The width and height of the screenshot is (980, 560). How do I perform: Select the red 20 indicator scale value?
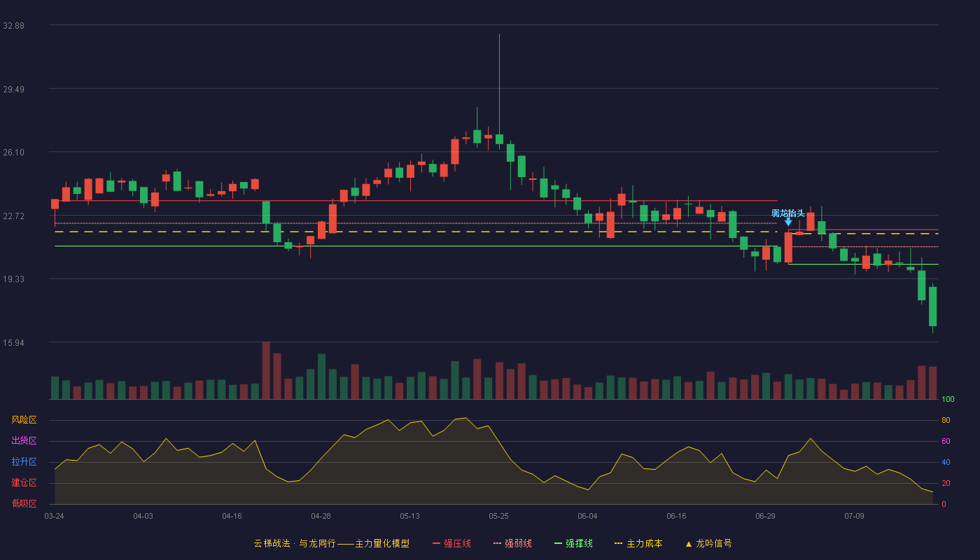[946, 483]
